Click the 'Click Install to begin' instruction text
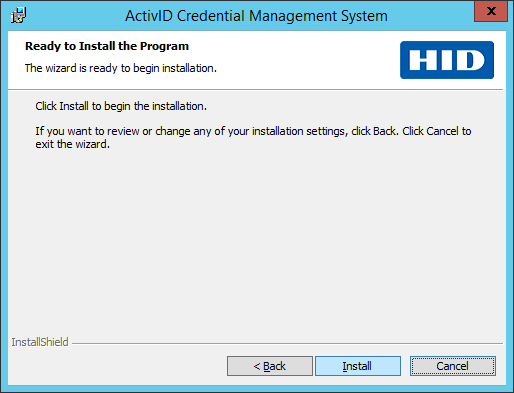 point(121,106)
